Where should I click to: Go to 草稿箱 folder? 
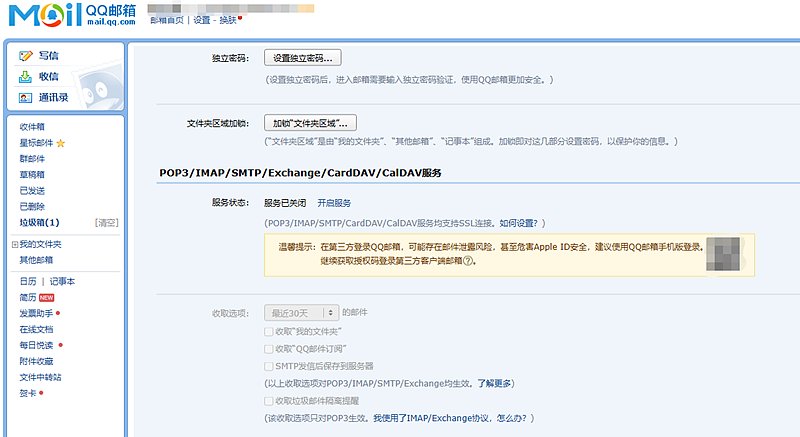[32, 174]
